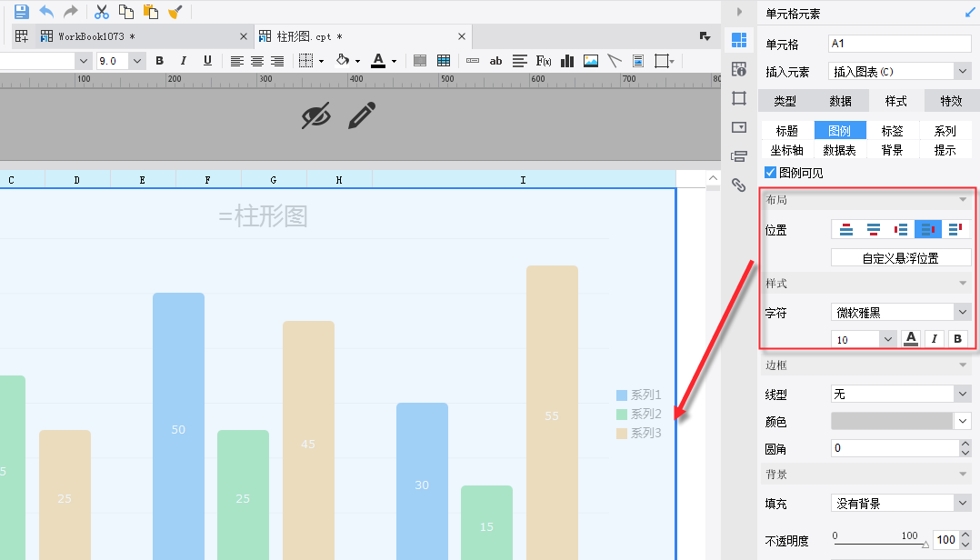
Task: Toggle italic for legend font
Action: (934, 339)
